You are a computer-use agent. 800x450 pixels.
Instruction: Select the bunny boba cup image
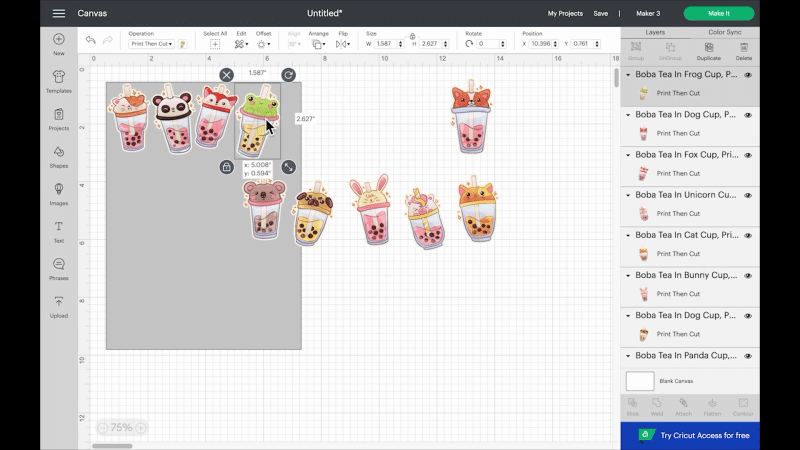tap(372, 210)
